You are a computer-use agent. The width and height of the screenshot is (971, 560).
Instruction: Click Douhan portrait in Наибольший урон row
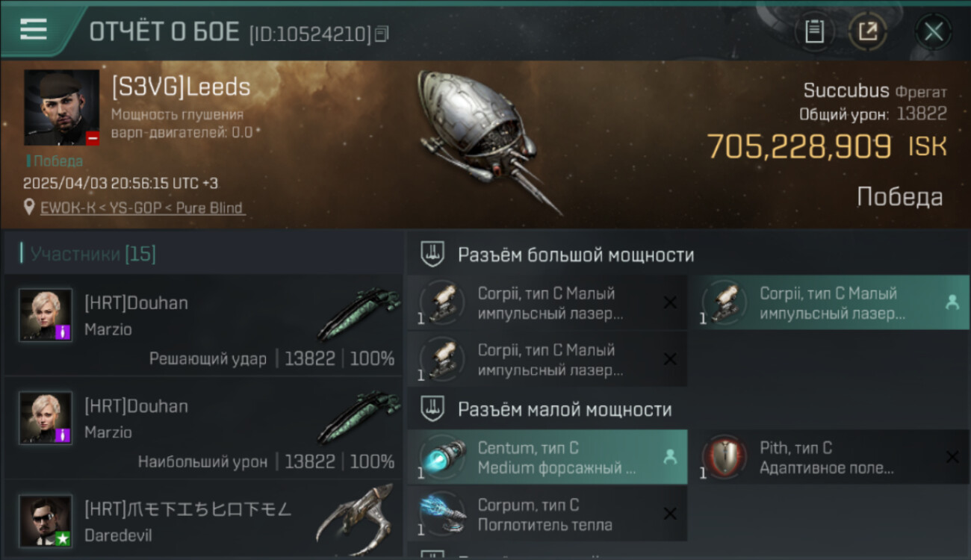(46, 418)
